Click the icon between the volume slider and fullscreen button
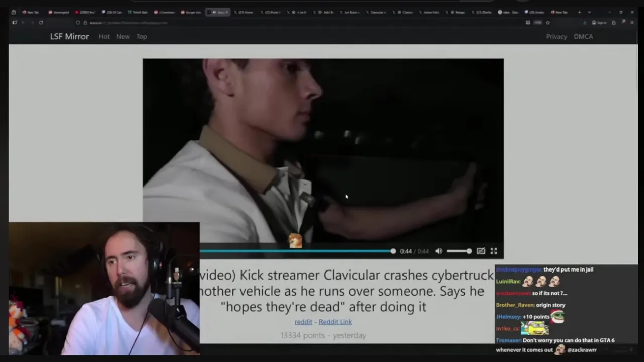This screenshot has height=362, width=644. [x=481, y=251]
